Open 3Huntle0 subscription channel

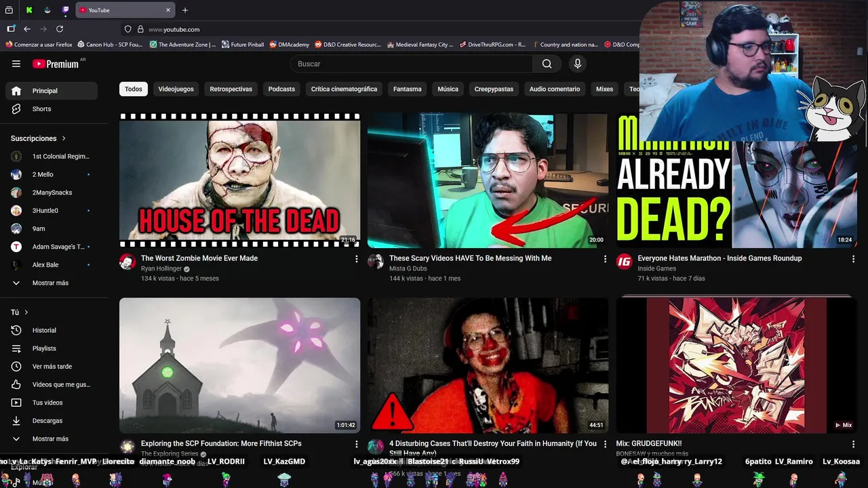52,211
